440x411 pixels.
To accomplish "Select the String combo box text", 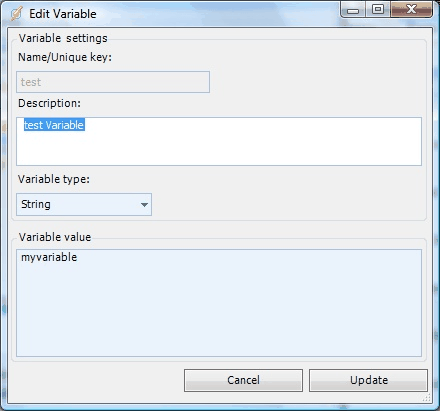I will [x=36, y=204].
